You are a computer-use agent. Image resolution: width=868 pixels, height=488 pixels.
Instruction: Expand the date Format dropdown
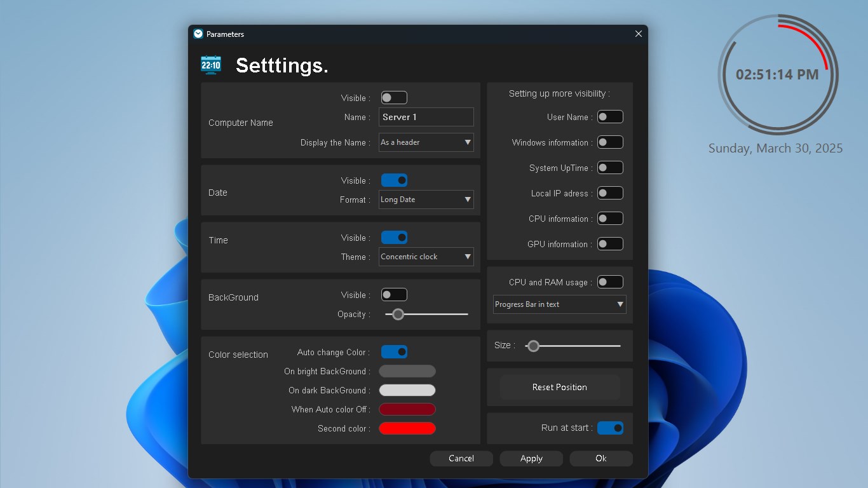[426, 200]
